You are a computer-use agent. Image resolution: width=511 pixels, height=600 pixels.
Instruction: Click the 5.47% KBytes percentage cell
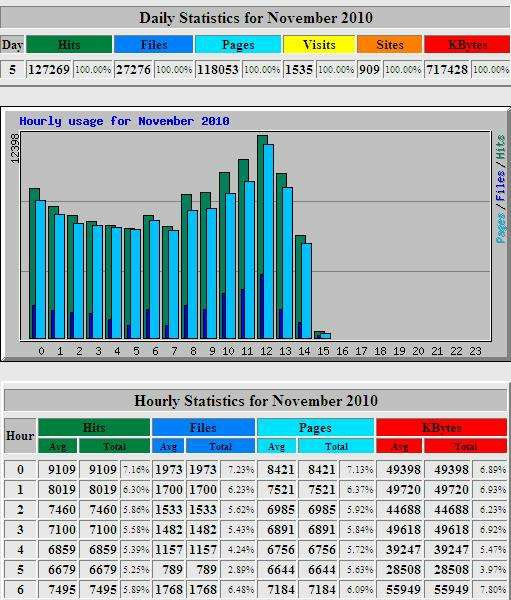click(491, 549)
